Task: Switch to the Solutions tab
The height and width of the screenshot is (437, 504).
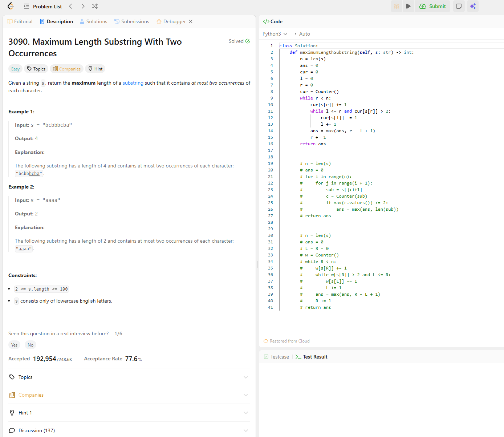Action: coord(93,21)
